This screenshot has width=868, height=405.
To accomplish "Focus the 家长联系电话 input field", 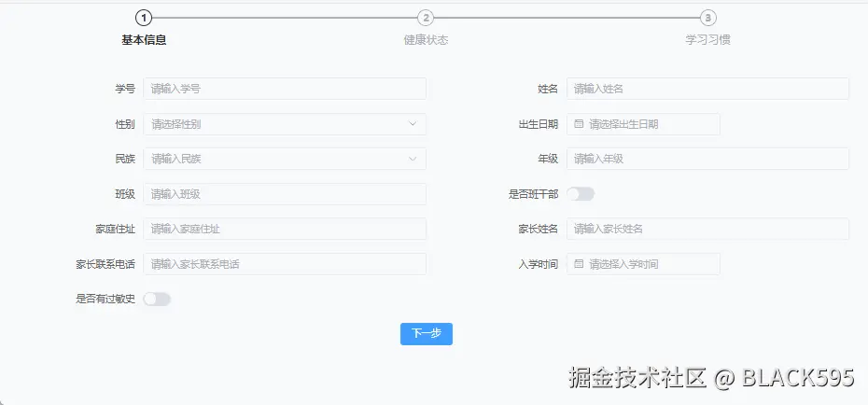I will click(285, 264).
